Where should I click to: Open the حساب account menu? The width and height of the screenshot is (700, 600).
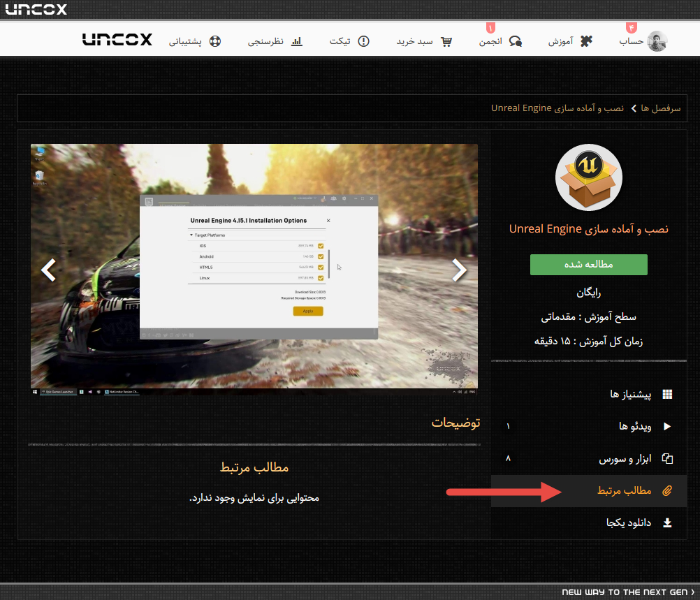[631, 41]
